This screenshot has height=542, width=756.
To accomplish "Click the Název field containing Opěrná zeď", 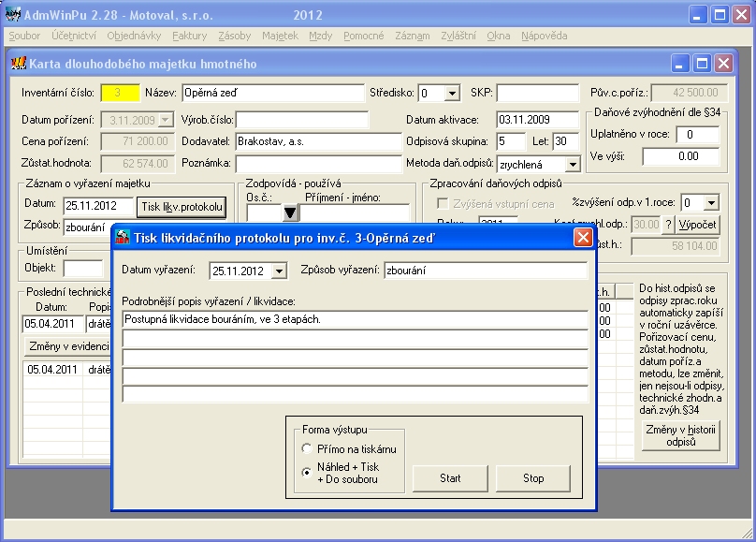I will tap(273, 93).
